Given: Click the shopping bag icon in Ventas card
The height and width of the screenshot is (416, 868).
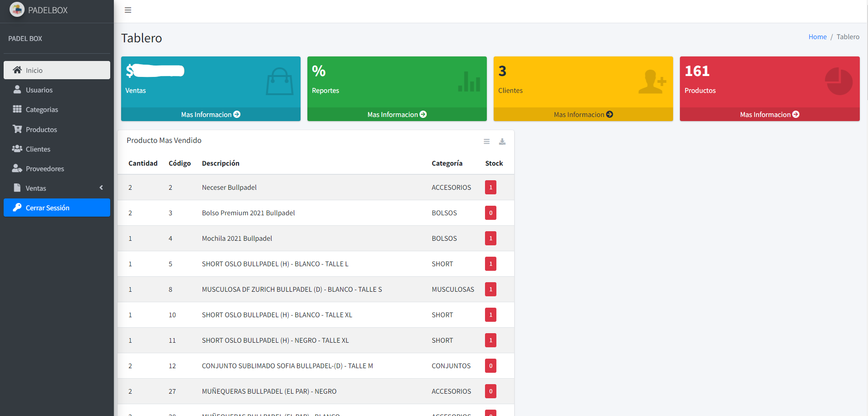Looking at the screenshot, I should 279,81.
